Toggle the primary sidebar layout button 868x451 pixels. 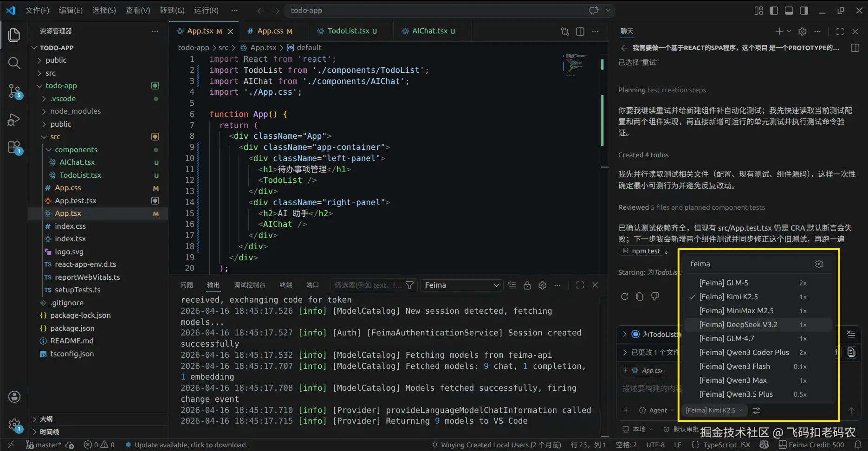[773, 11]
